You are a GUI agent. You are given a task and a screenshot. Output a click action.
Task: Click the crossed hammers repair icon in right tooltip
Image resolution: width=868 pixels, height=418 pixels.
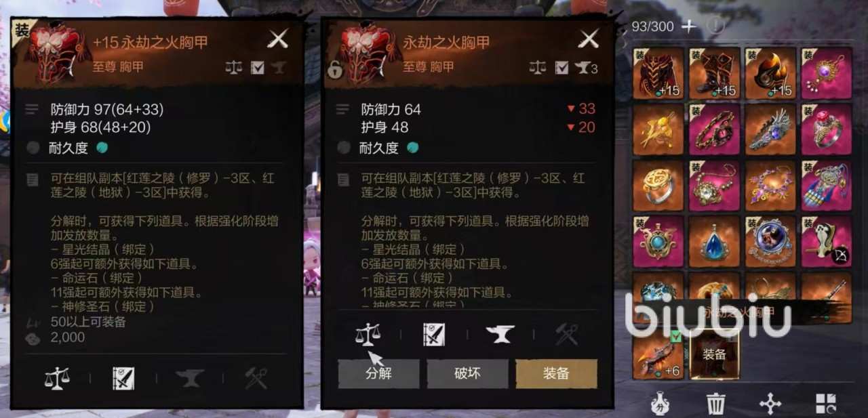coord(567,334)
